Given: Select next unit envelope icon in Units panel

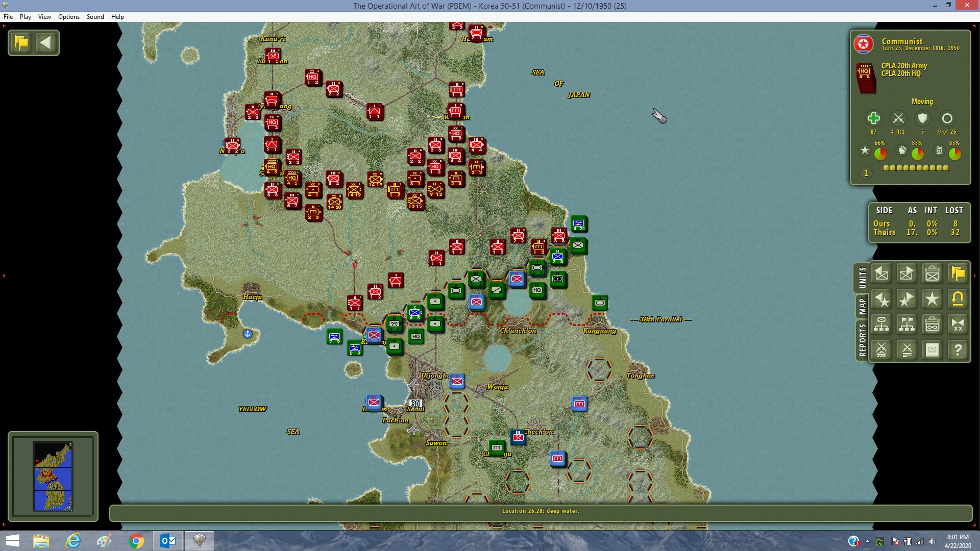Looking at the screenshot, I should 907,274.
